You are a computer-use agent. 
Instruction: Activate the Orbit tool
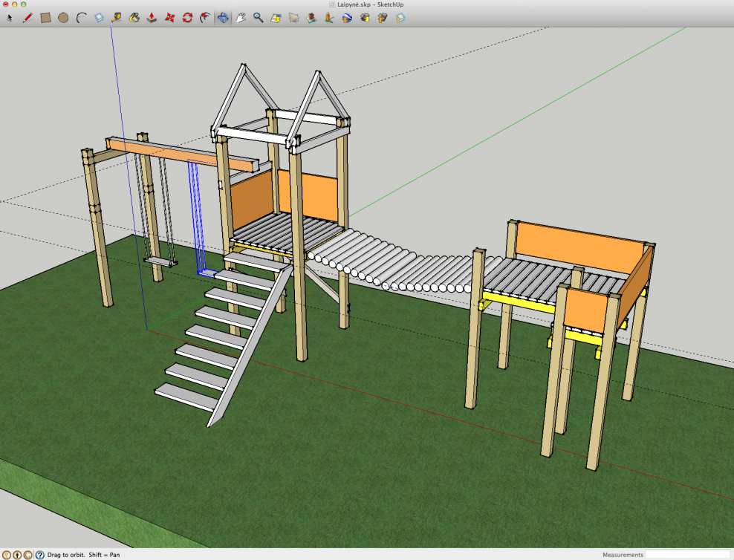pyautogui.click(x=223, y=18)
